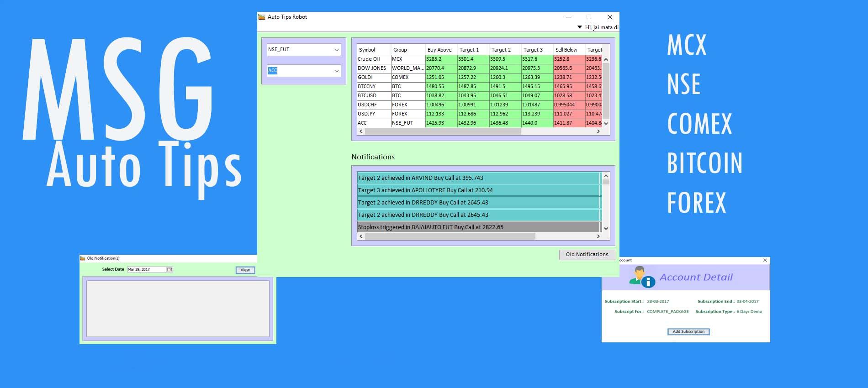Click the Old Notifications button

click(x=587, y=255)
